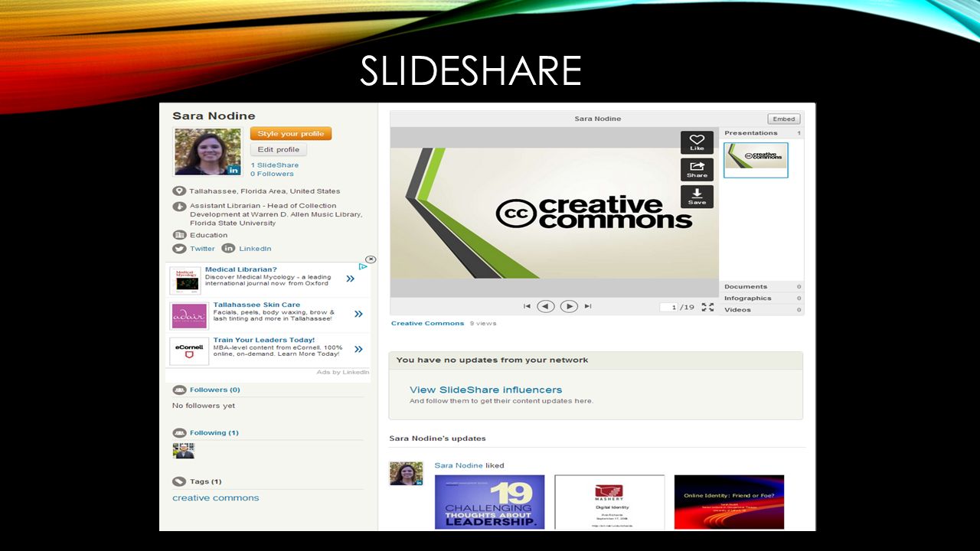Click the AdChoices triangle icon

click(x=364, y=266)
